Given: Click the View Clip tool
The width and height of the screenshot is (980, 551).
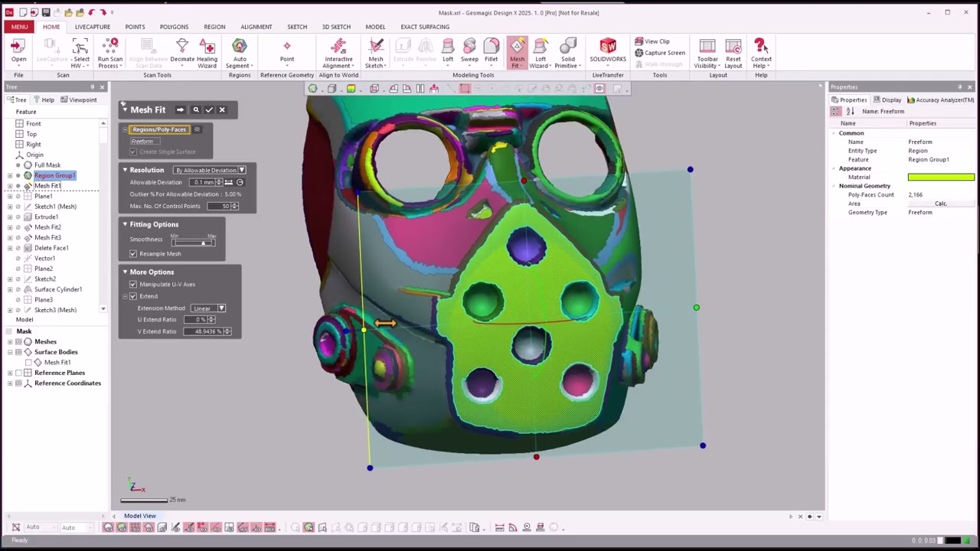Looking at the screenshot, I should coord(652,41).
